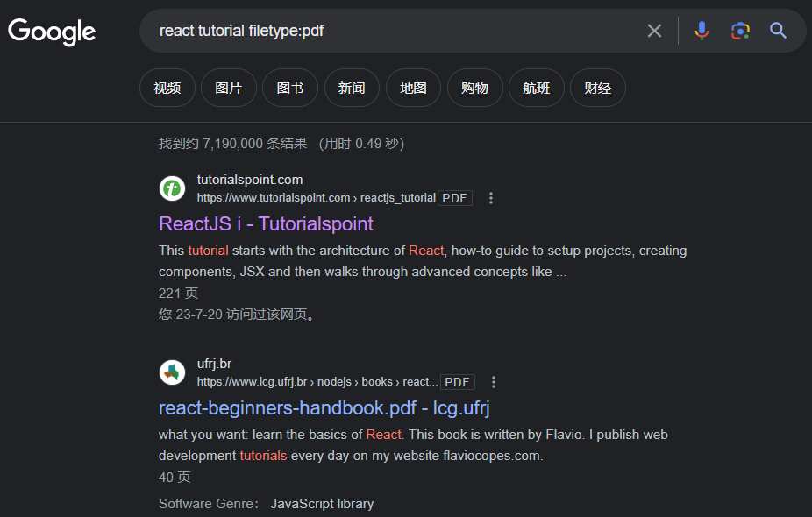Open the ReactJS i - Tutorialspoint link
The height and width of the screenshot is (517, 812).
pos(266,224)
